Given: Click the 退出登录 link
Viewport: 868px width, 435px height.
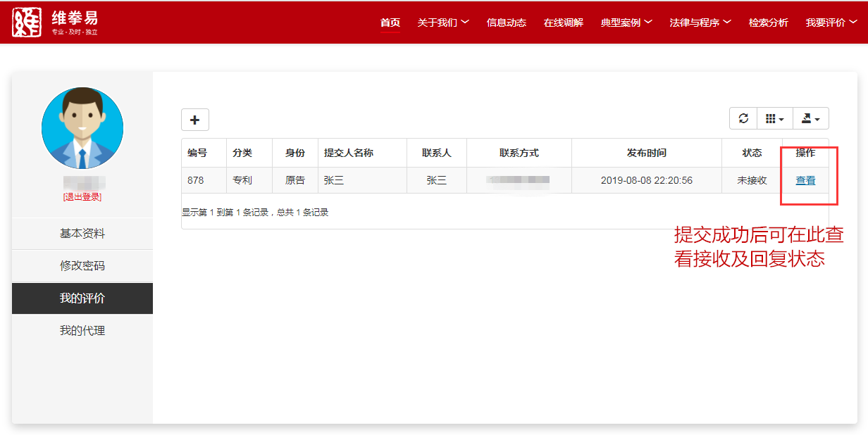Looking at the screenshot, I should [82, 197].
